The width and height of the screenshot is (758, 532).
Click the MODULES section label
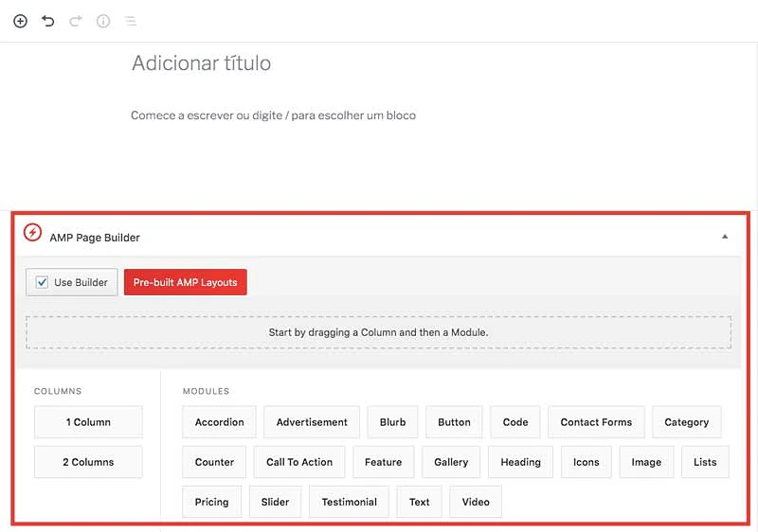click(x=206, y=391)
